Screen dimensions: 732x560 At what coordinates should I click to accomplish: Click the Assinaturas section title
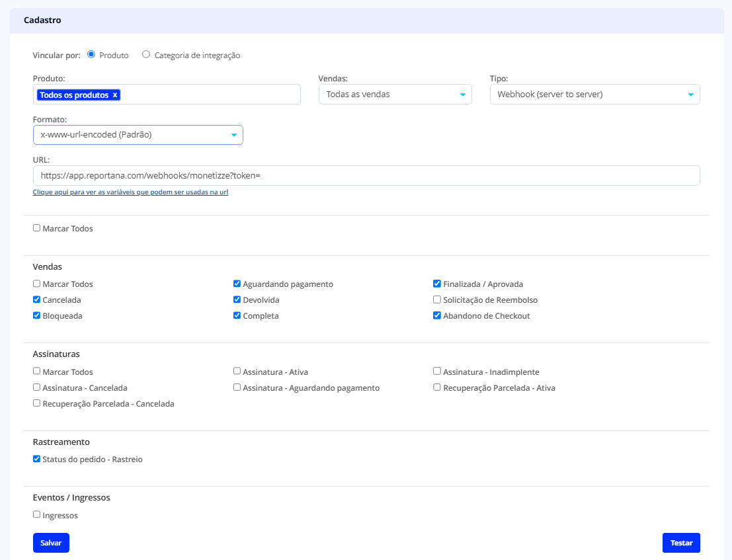tap(56, 354)
